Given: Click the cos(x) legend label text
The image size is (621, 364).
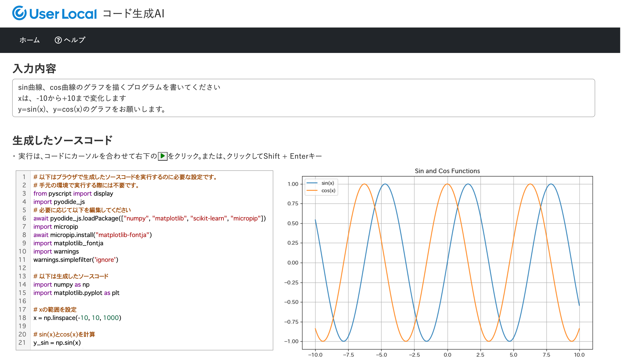Looking at the screenshot, I should [329, 191].
